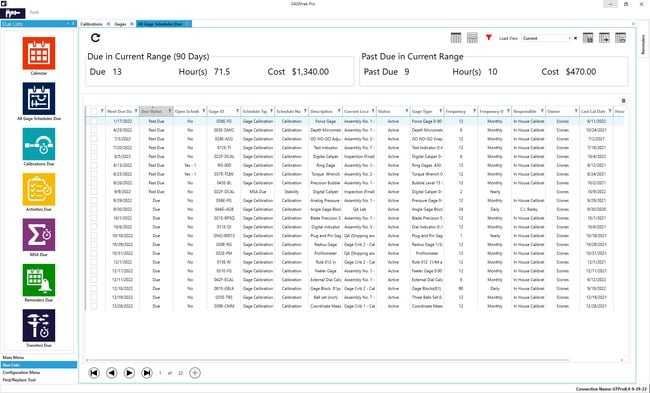
Task: Open the Load View dropdown
Action: pyautogui.click(x=569, y=38)
